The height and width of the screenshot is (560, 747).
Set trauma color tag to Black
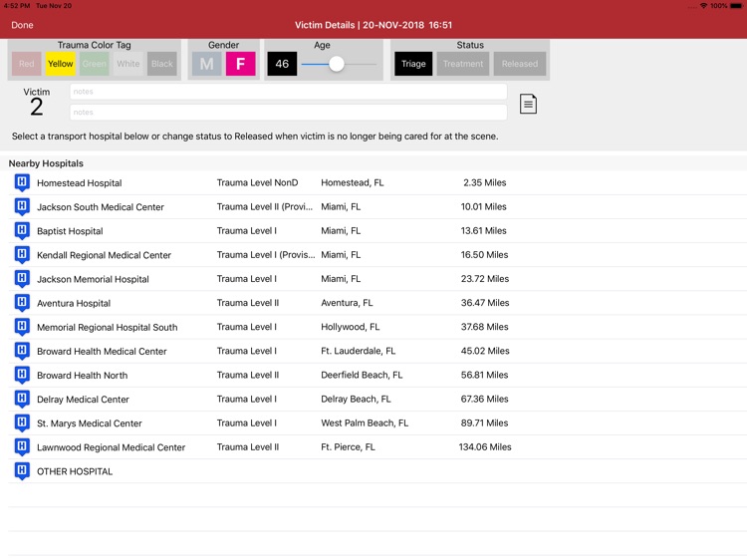click(162, 64)
